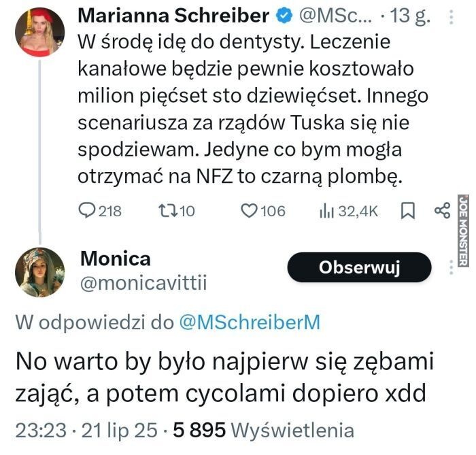Share Marianna Schreiber's tweet
The height and width of the screenshot is (455, 476).
click(443, 211)
